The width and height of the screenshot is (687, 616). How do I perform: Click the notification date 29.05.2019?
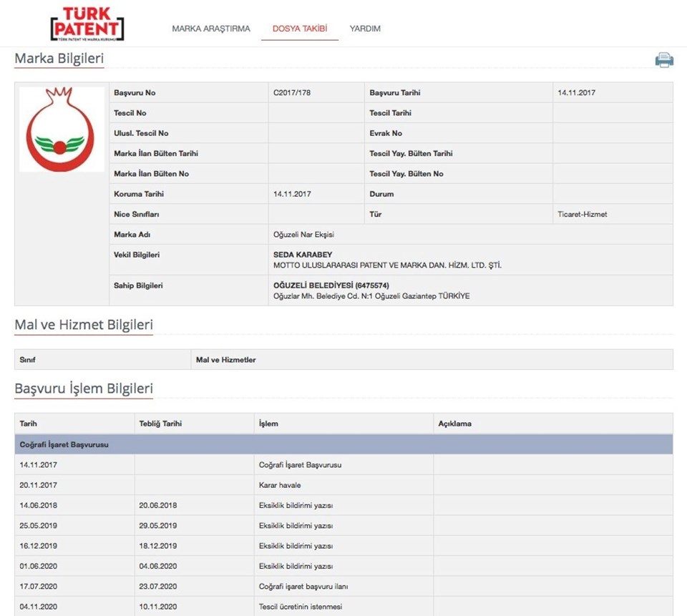157,525
